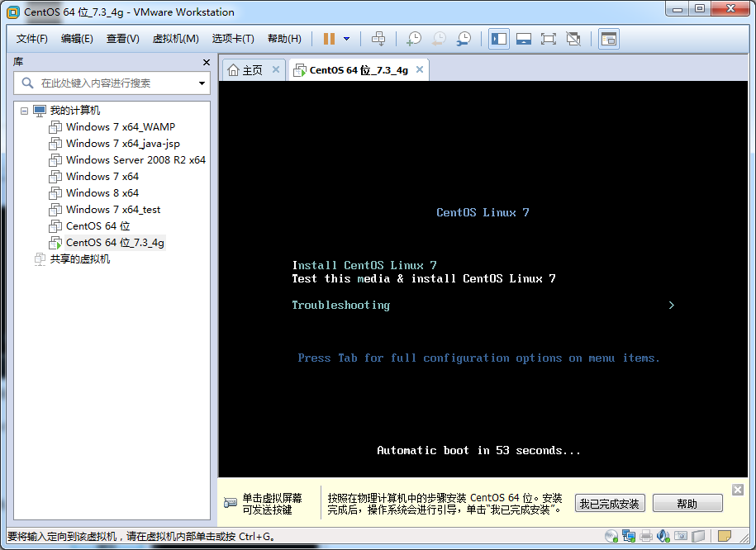Close the CentOS 64 位_7.3_4g tab
The height and width of the screenshot is (550, 756).
point(420,69)
